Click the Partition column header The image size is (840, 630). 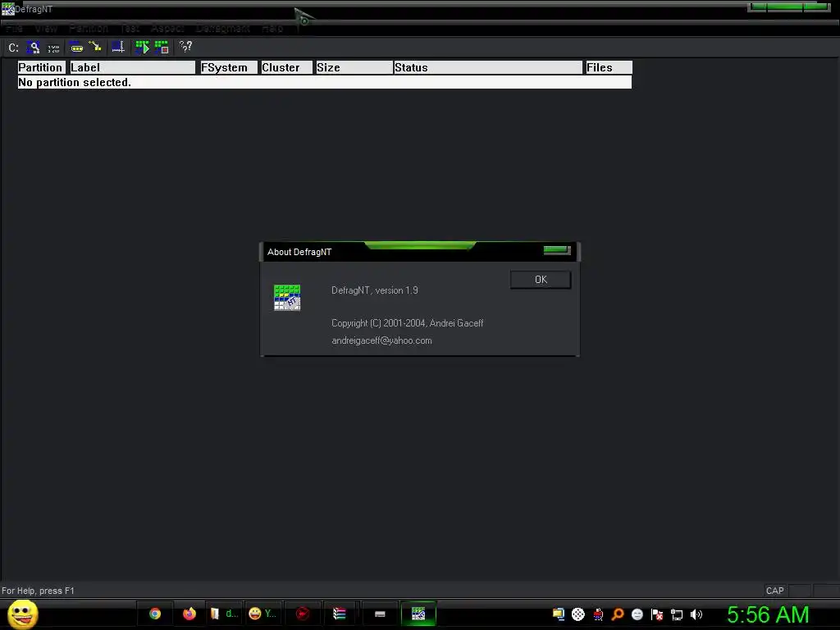(x=41, y=67)
